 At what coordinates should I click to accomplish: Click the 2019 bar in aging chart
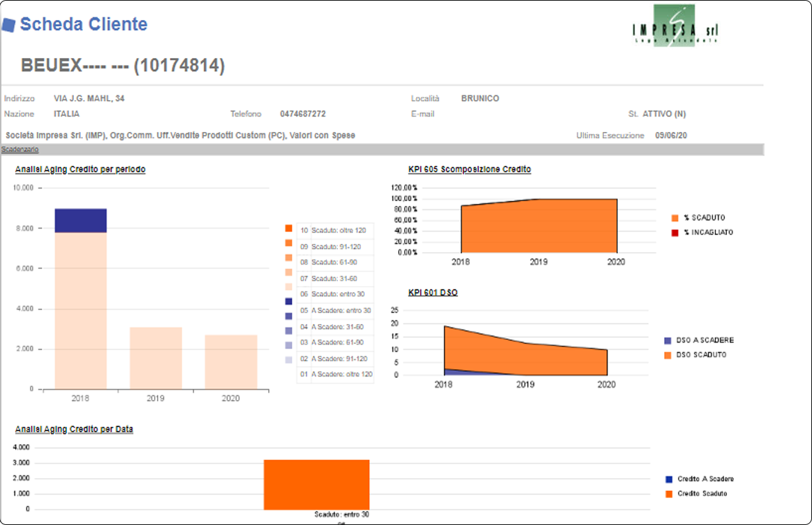coord(156,359)
